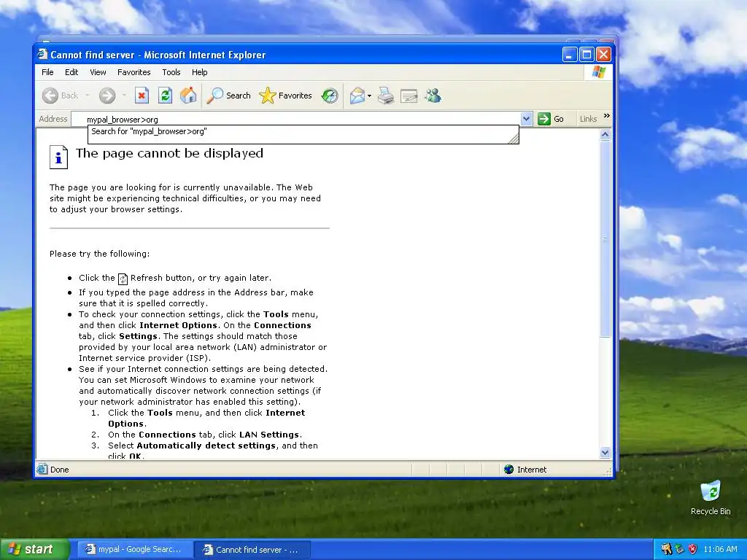Expand the Forward button history dropdown
747x560 pixels.
pyautogui.click(x=124, y=96)
